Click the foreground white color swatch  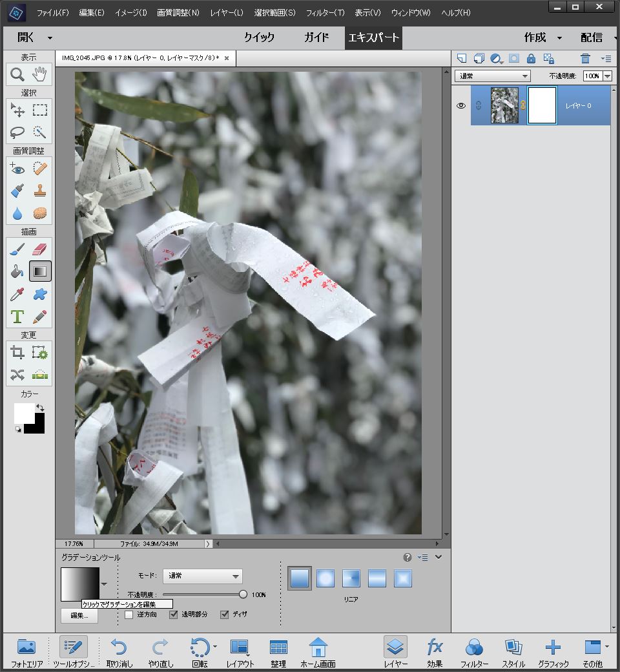click(23, 412)
